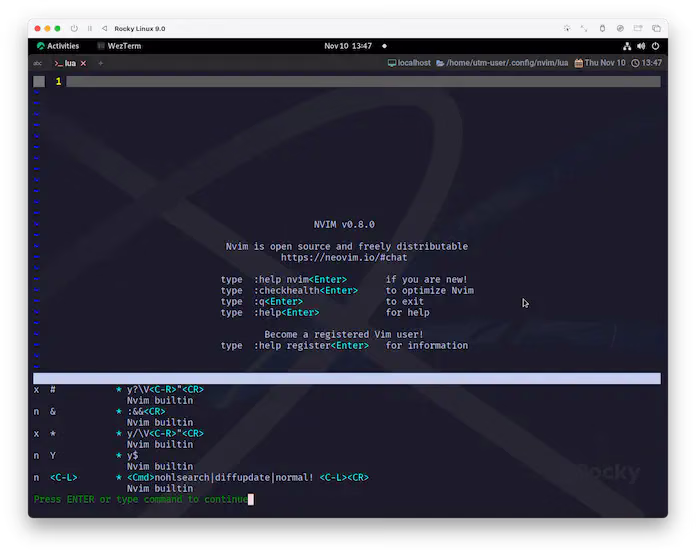Click the light status line bar above mappings
The image size is (696, 555).
click(347, 378)
